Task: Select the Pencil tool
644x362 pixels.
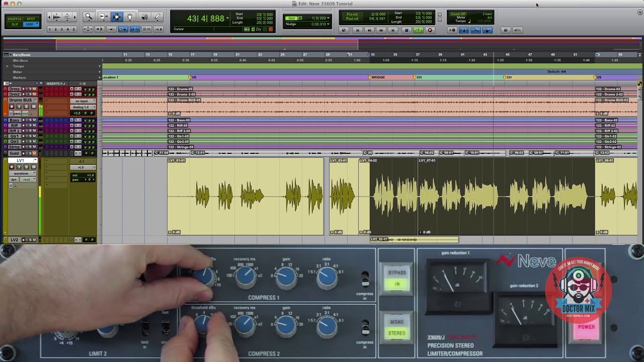Action: coord(157,17)
